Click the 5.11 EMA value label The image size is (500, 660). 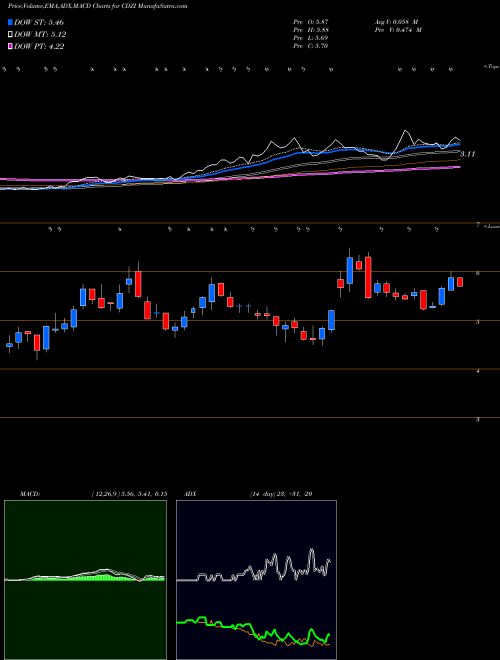pyautogui.click(x=468, y=154)
